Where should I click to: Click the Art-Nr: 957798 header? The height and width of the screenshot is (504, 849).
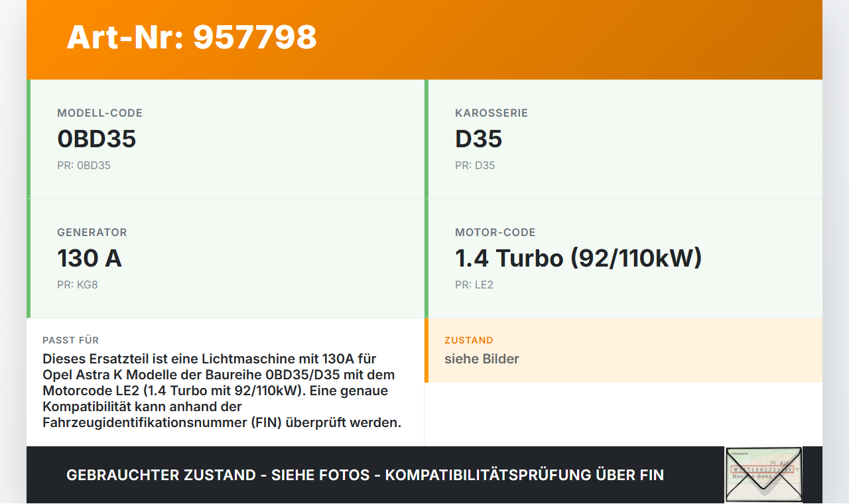click(x=191, y=38)
